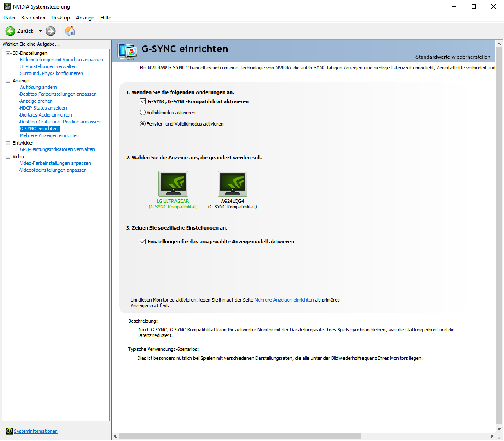Follow the Mehrere Anzeigen einrichten hyperlink
The width and height of the screenshot is (504, 441).
click(284, 299)
